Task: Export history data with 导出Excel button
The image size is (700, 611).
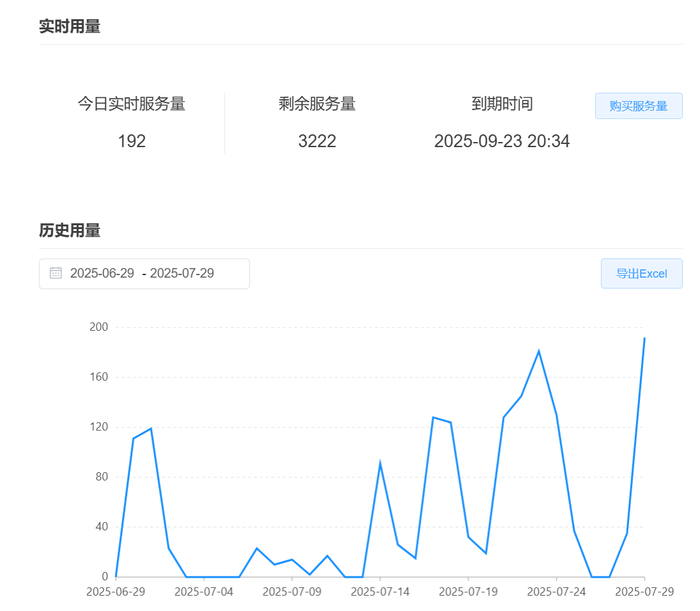Action: point(642,273)
